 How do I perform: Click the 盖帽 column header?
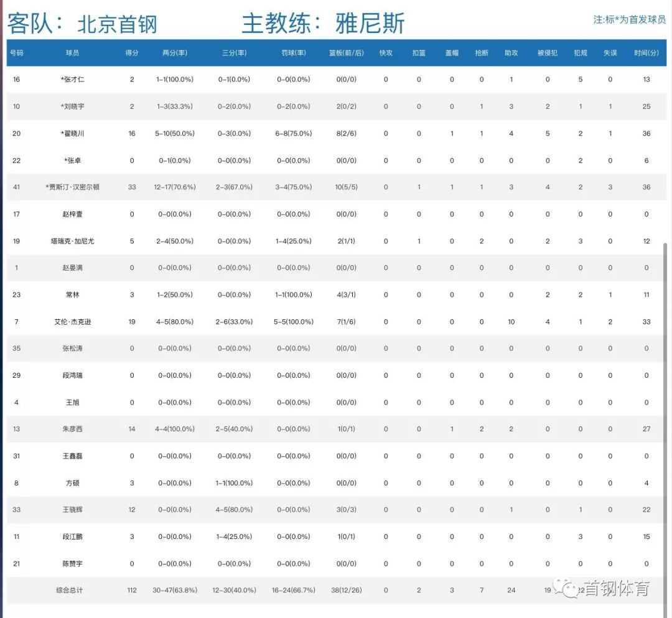pos(452,53)
